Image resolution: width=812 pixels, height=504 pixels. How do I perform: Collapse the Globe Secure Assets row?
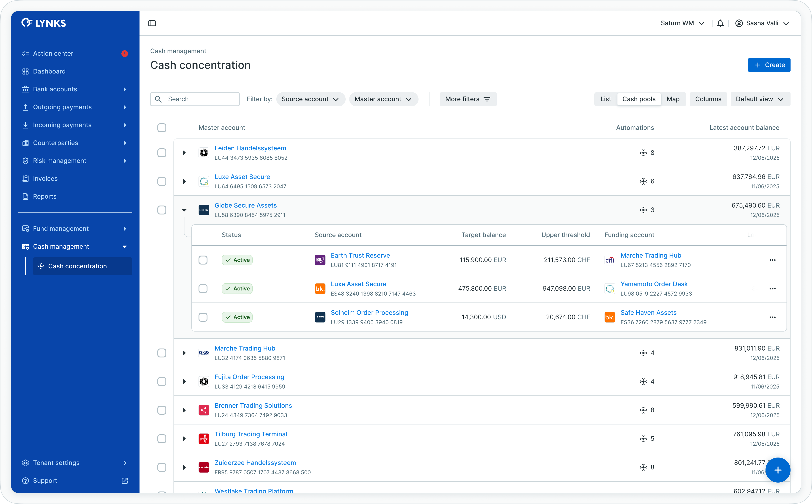184,210
